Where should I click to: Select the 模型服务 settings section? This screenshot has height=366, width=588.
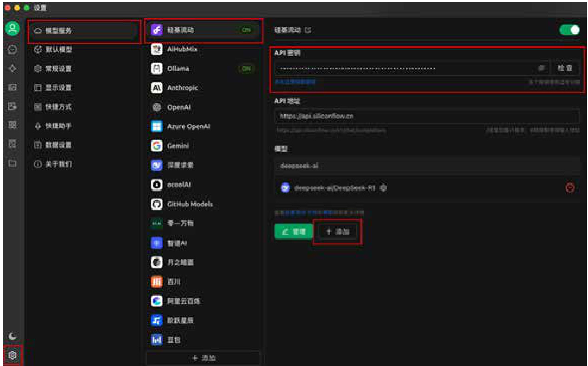[84, 31]
